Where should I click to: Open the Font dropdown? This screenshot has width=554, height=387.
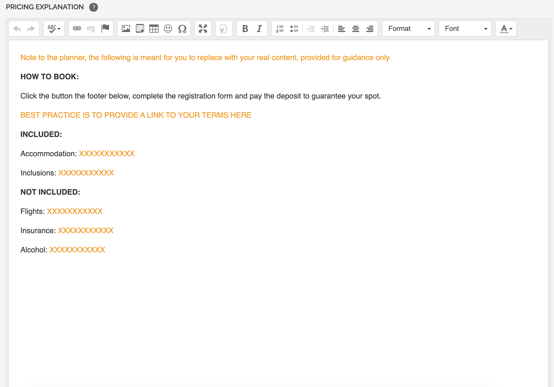(x=465, y=29)
